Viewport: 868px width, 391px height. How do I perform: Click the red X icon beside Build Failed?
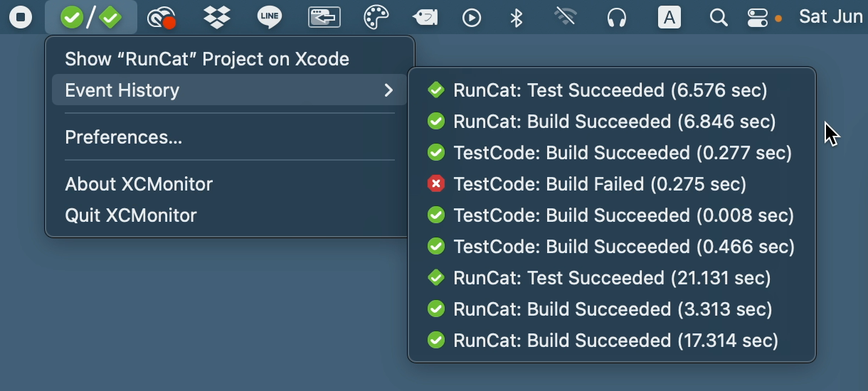point(436,184)
